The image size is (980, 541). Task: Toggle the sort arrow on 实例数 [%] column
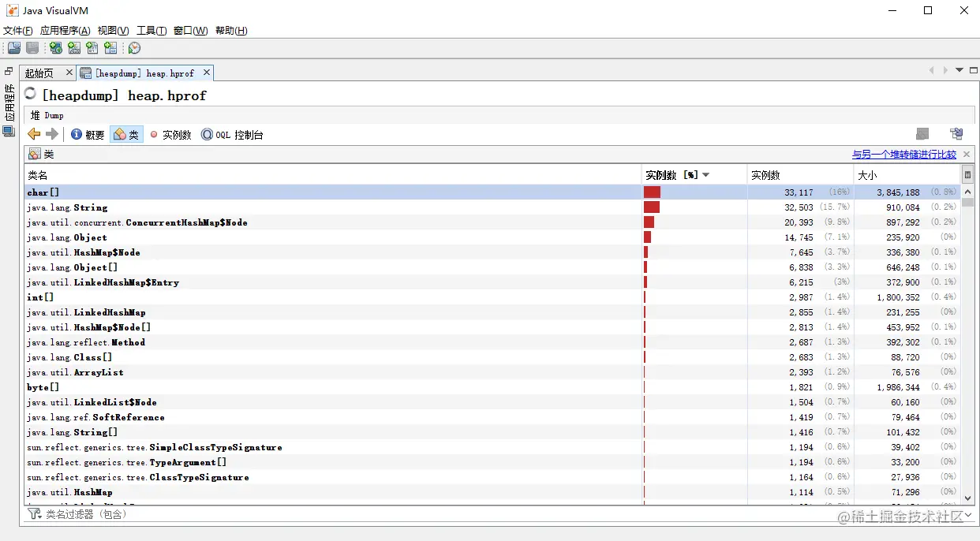pos(705,175)
